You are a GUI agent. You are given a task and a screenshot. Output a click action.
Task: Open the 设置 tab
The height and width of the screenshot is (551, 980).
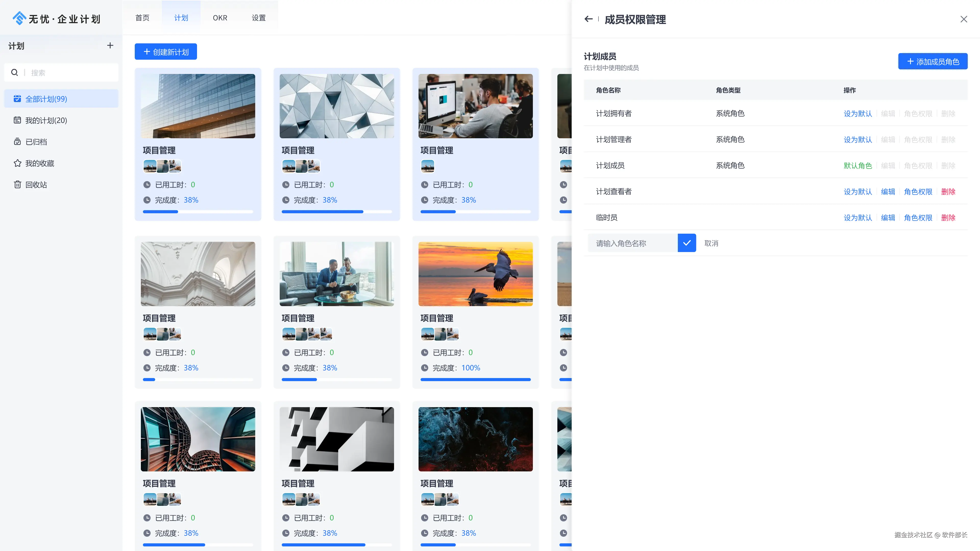coord(259,18)
